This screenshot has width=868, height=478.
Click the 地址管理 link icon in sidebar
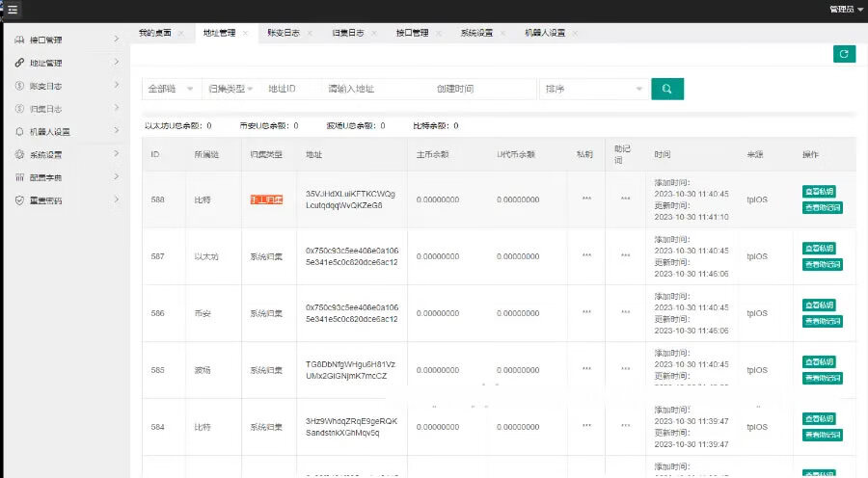point(20,63)
